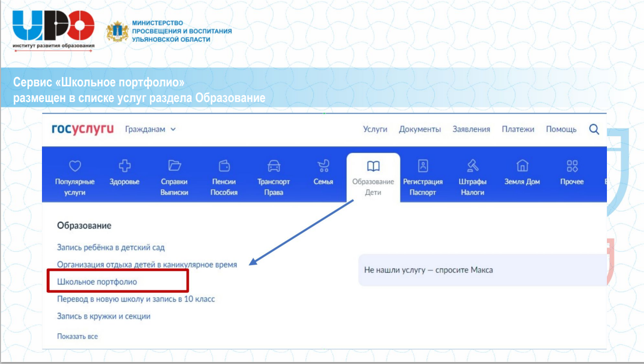
Task: Click the heart icon for Популярные услуги
Action: pos(75,166)
